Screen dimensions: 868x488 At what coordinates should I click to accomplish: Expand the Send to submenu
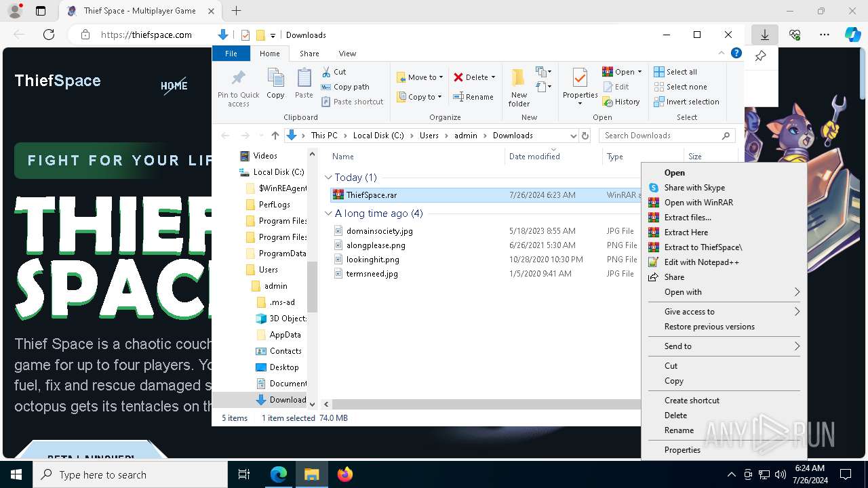724,346
